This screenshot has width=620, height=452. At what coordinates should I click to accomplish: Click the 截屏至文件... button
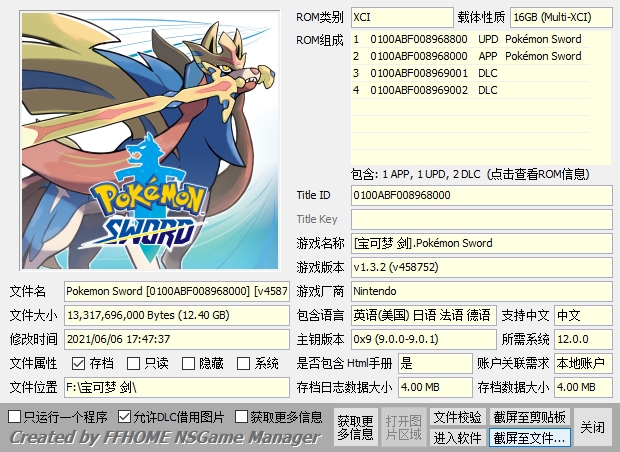pos(529,437)
